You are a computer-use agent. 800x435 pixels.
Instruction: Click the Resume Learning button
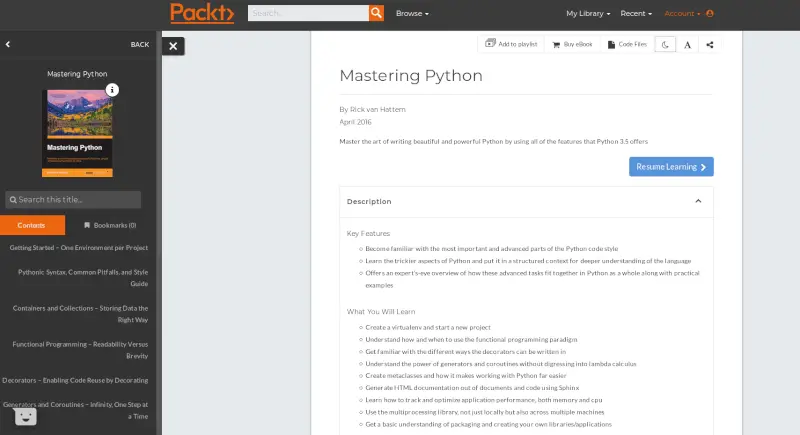(x=671, y=167)
